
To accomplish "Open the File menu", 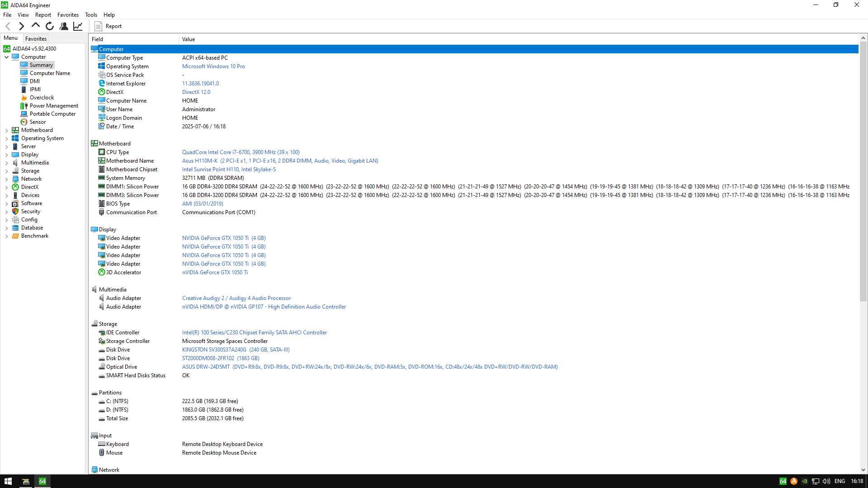I will click(7, 15).
